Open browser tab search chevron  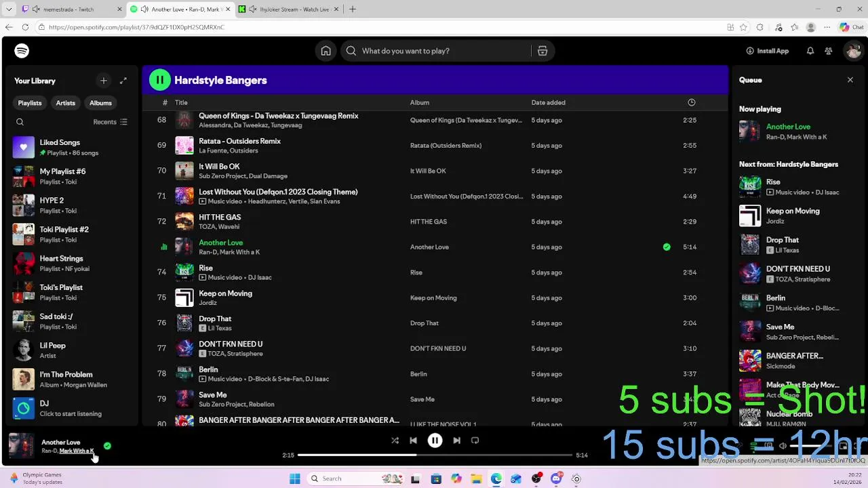(x=9, y=9)
